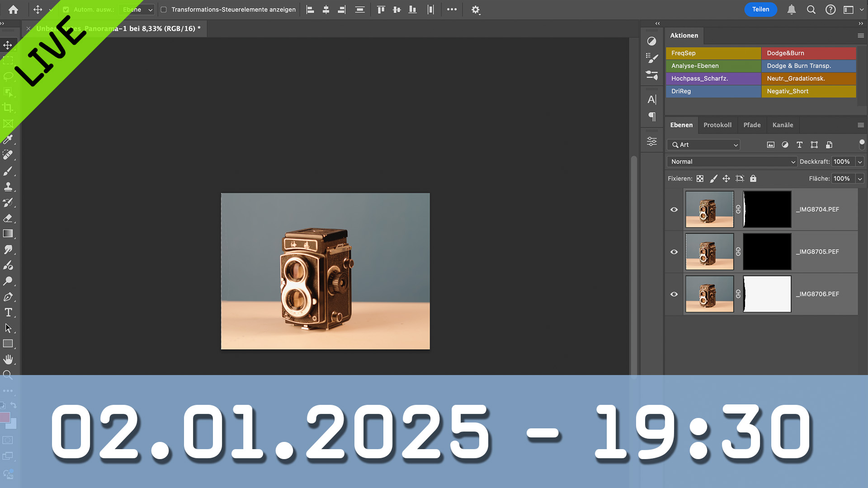Select the Smudge tool

(8, 249)
